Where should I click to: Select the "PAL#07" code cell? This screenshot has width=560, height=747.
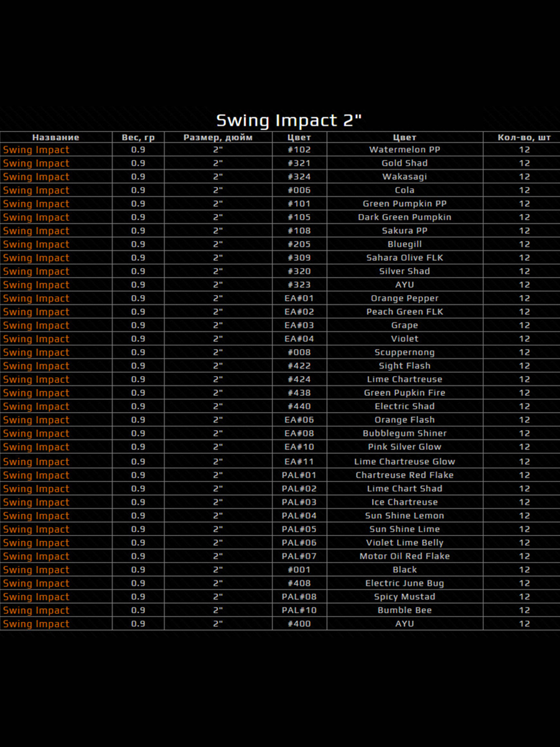299,556
